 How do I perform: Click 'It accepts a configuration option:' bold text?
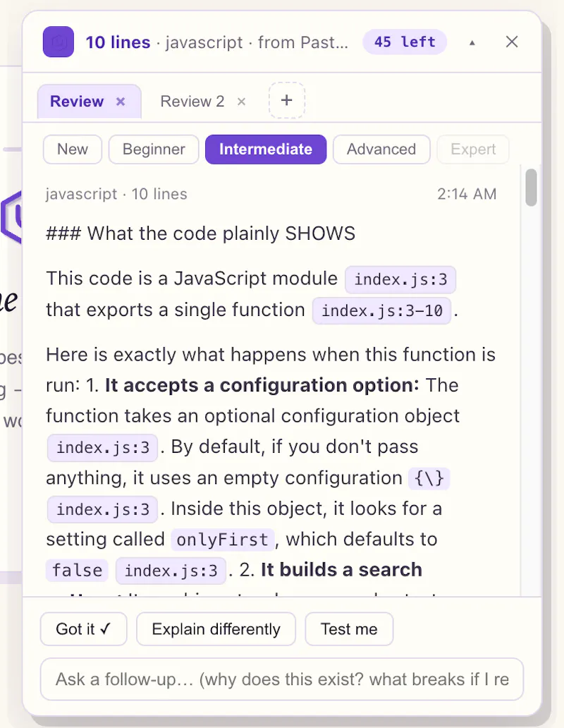tap(262, 385)
